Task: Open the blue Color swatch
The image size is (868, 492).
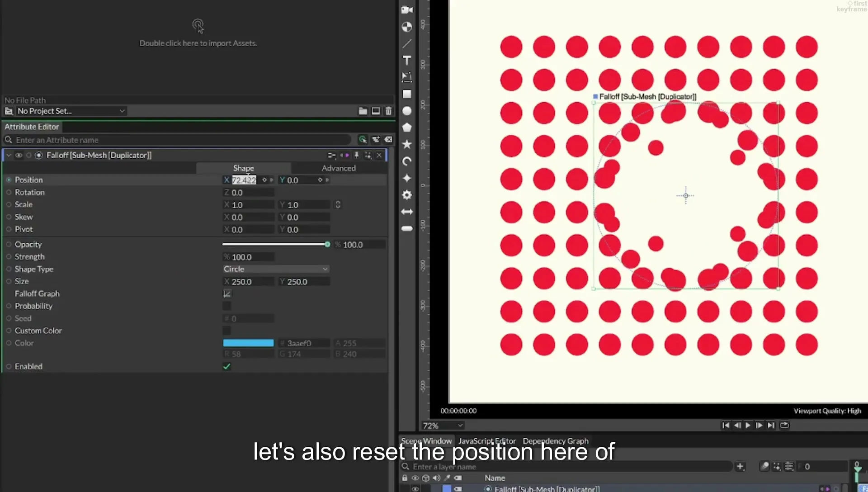Action: coord(248,343)
